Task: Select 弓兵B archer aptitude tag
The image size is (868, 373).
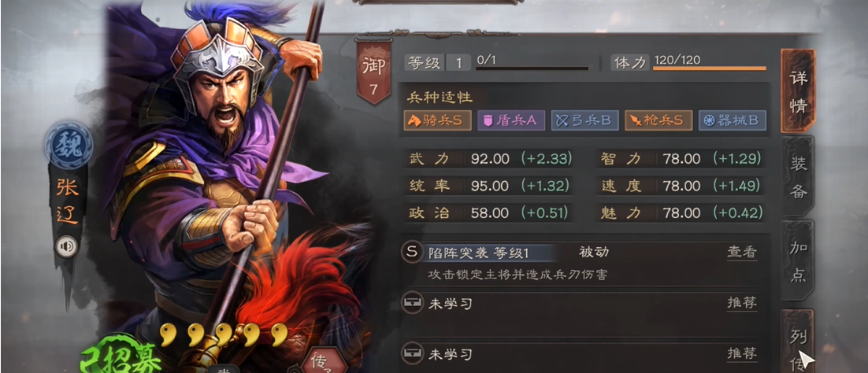Action: coord(584,120)
